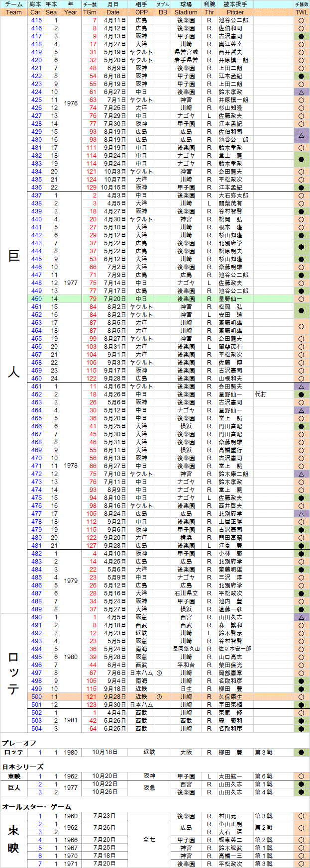Click playoff stadium "大阪"

[x=186, y=753]
